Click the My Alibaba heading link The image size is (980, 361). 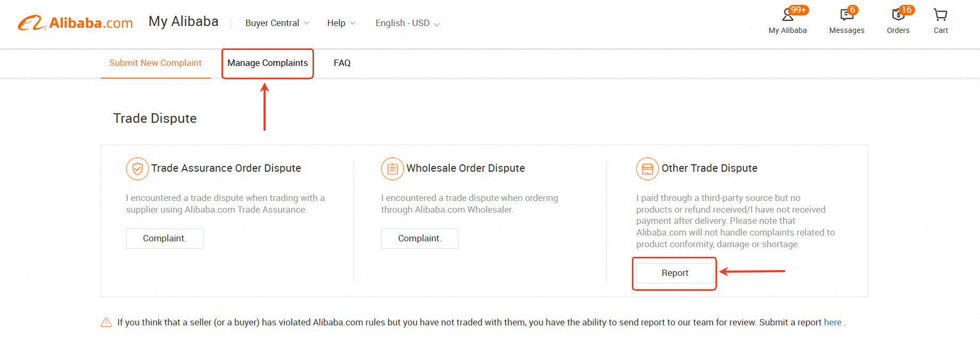pyautogui.click(x=184, y=21)
